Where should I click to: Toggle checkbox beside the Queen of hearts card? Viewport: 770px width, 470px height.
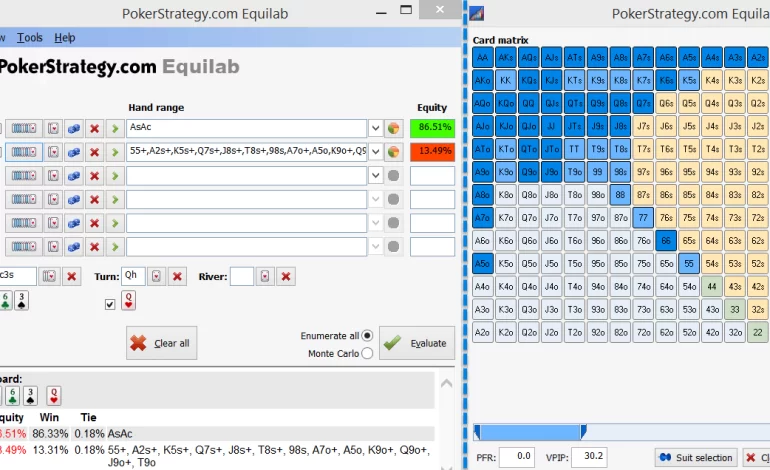pyautogui.click(x=110, y=304)
